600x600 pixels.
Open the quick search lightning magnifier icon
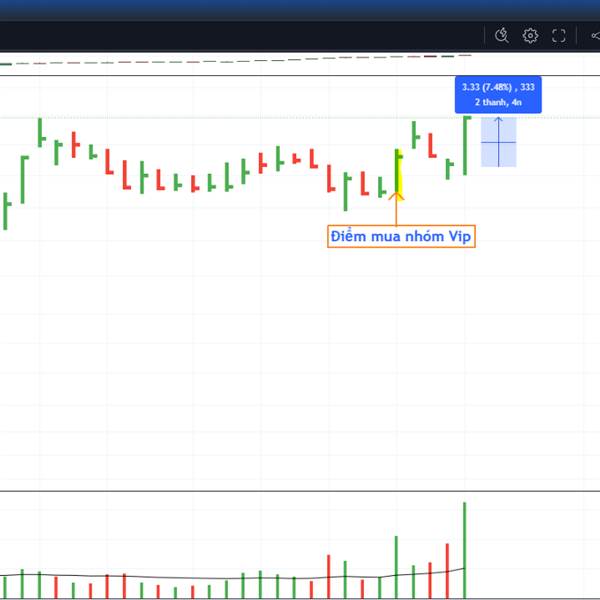tap(501, 36)
